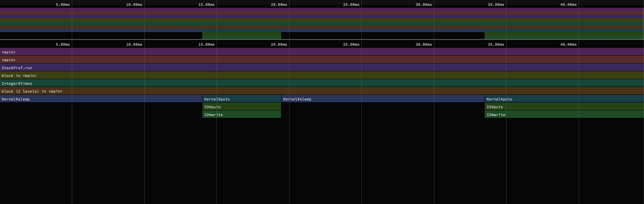The image size is (644, 204).
Task: Click the second IO#puts frame
Action: point(564,106)
